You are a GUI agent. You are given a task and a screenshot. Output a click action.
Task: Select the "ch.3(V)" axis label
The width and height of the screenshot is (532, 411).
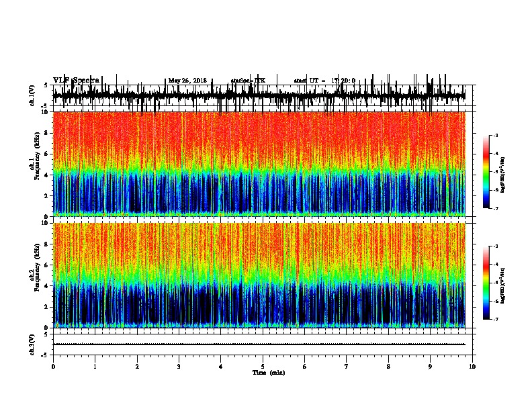pyautogui.click(x=32, y=345)
